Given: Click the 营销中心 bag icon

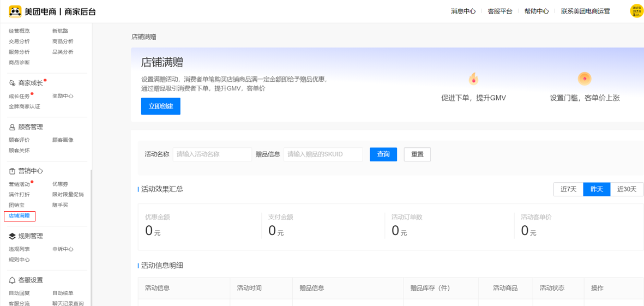Looking at the screenshot, I should click(x=12, y=171).
